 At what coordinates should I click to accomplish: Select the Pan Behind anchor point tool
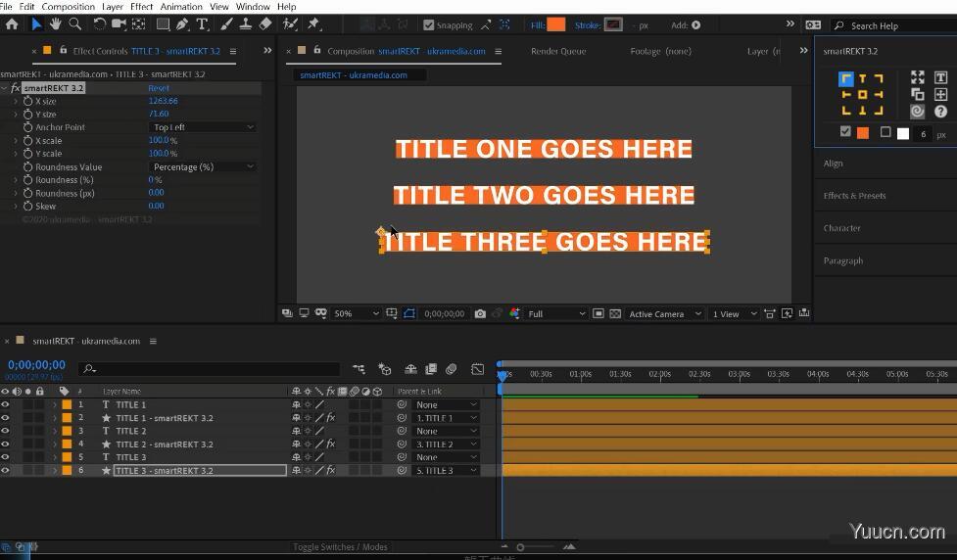[x=138, y=24]
